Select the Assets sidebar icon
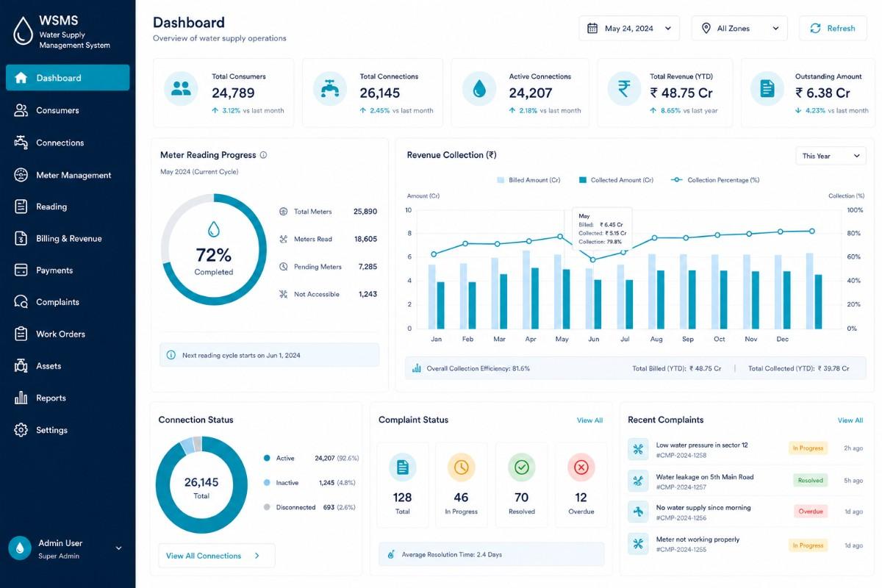This screenshot has width=882, height=588. [x=21, y=365]
